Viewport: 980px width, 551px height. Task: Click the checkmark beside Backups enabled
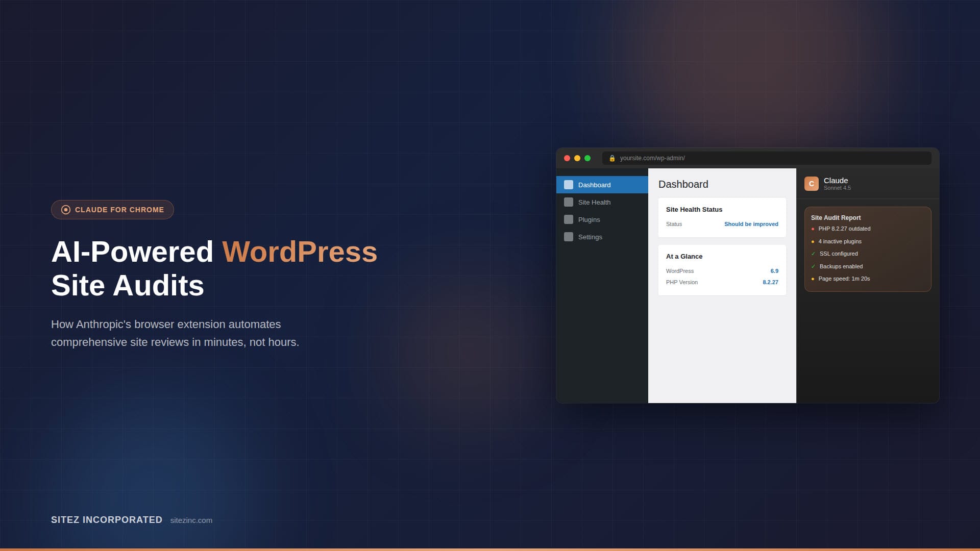[x=813, y=266]
